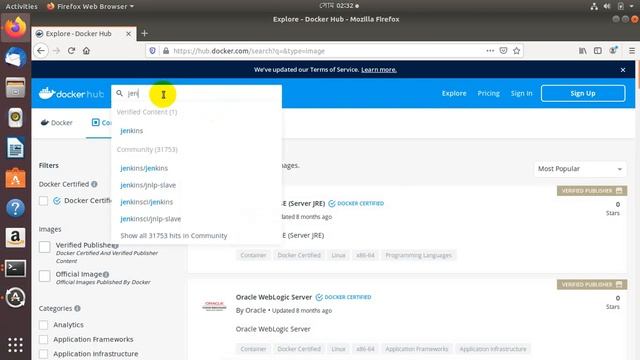Open Firefox from the Ubuntu dock
This screenshot has height=360, width=640.
click(x=16, y=27)
